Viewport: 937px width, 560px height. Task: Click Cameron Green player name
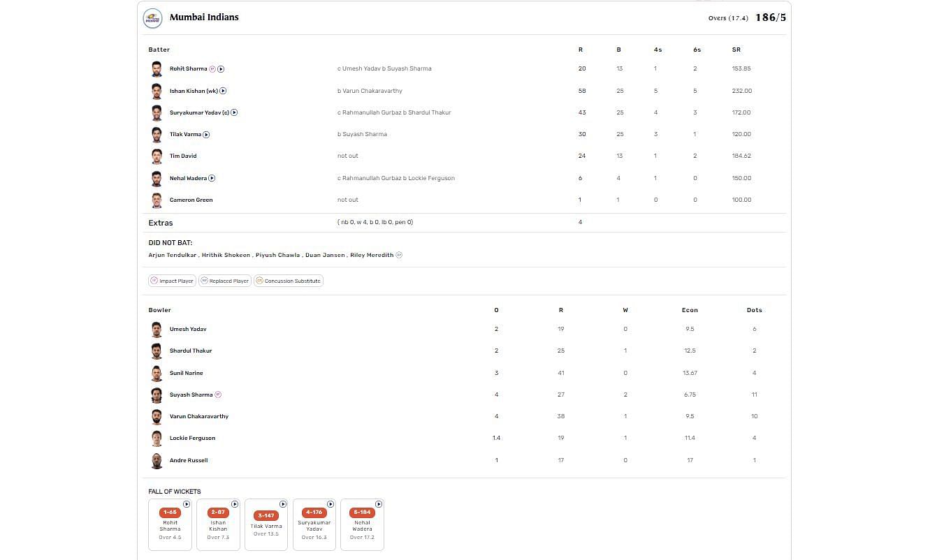(x=191, y=200)
